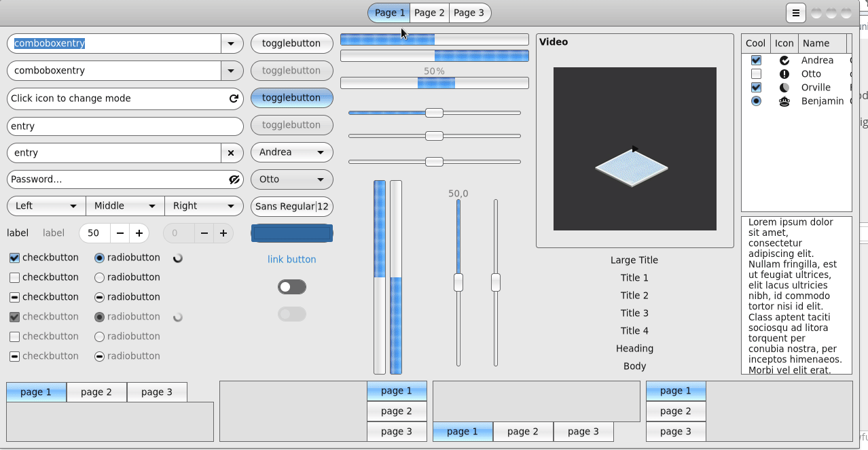Switch to Page 2 in the header bar
This screenshot has height=450, width=868.
(x=429, y=13)
